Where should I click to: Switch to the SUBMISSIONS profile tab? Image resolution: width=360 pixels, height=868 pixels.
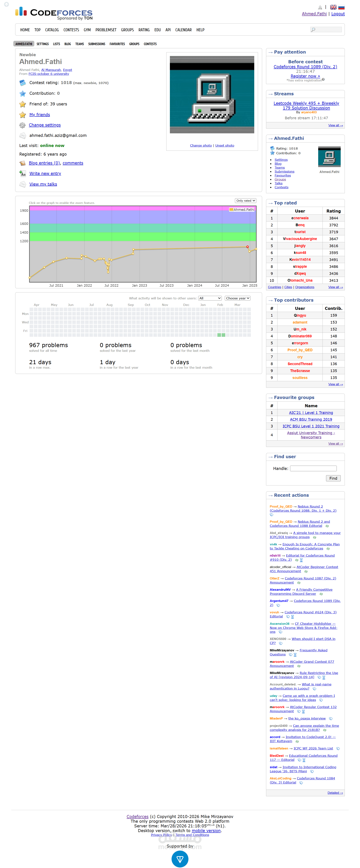tap(97, 44)
